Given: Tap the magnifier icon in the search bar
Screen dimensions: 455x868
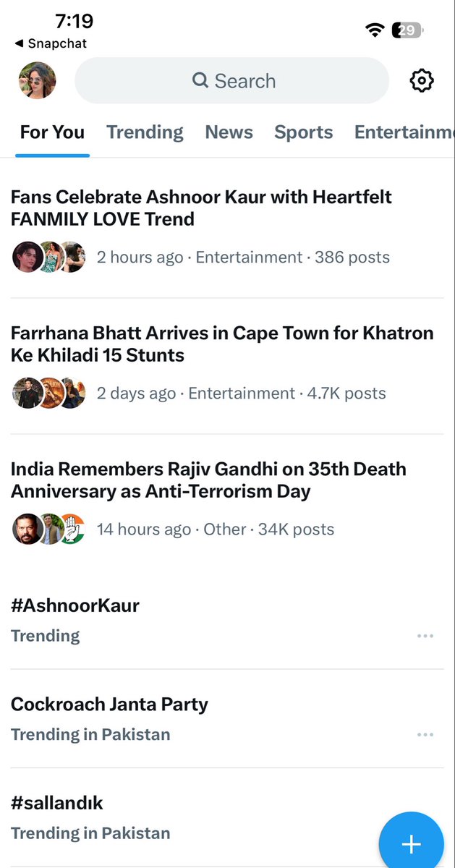Looking at the screenshot, I should (200, 80).
